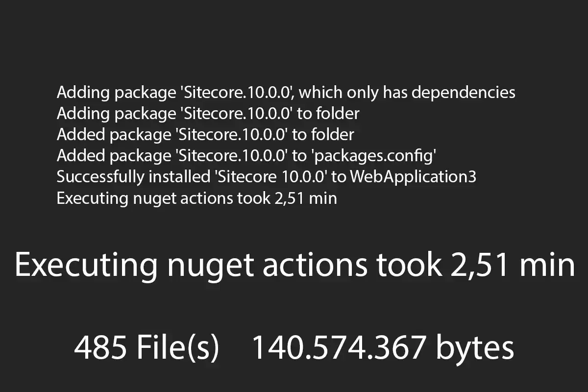Screen dimensions: 588x392
Task: Click the line mentioning 'packages.config'
Action: [247, 156]
